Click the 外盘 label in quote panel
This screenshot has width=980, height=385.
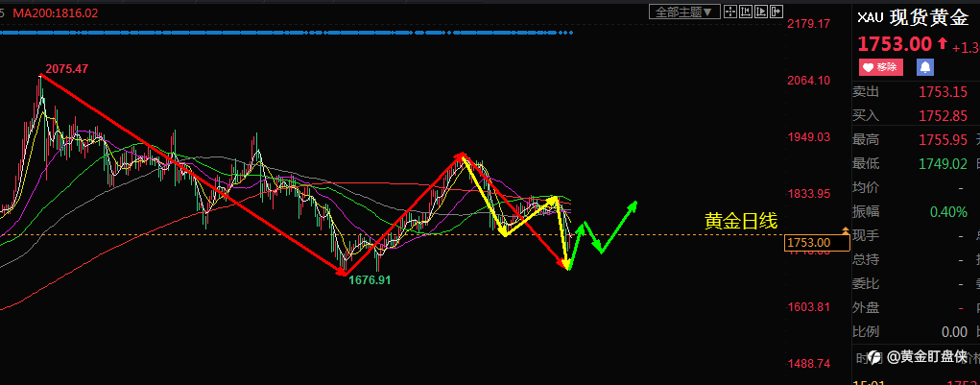866,307
